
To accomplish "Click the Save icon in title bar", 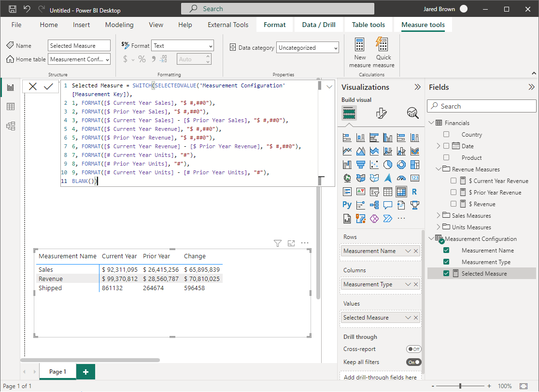I will (x=13, y=9).
